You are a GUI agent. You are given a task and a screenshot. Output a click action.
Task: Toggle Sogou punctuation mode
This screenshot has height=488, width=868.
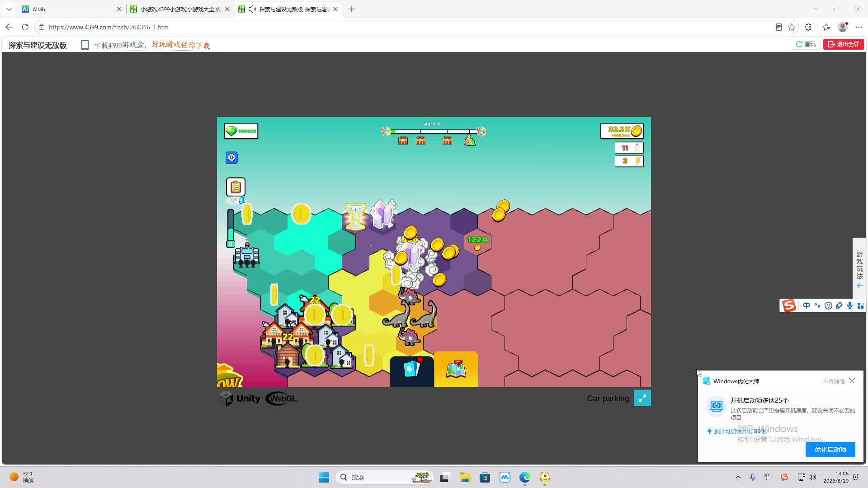click(817, 306)
